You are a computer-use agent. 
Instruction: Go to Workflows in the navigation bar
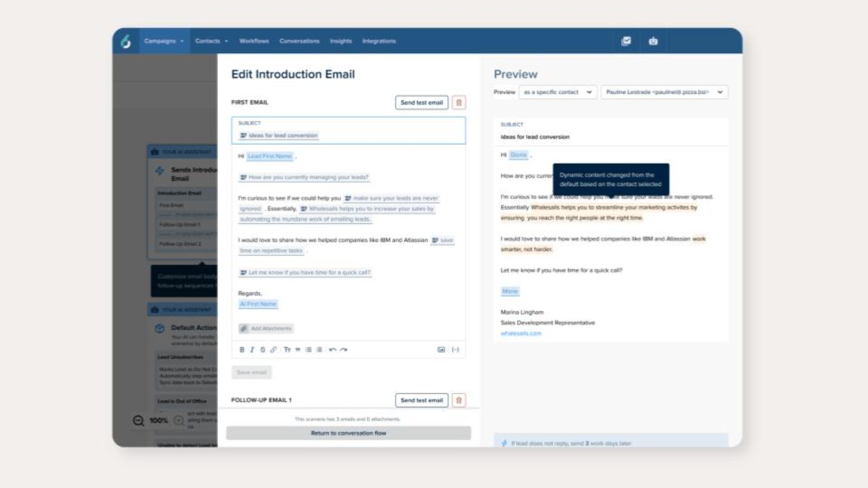[x=254, y=41]
